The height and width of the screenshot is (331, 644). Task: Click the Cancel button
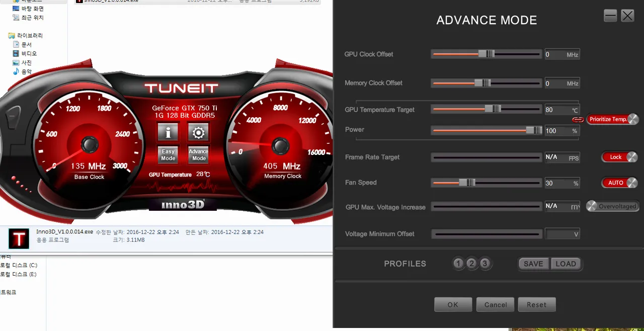point(496,304)
